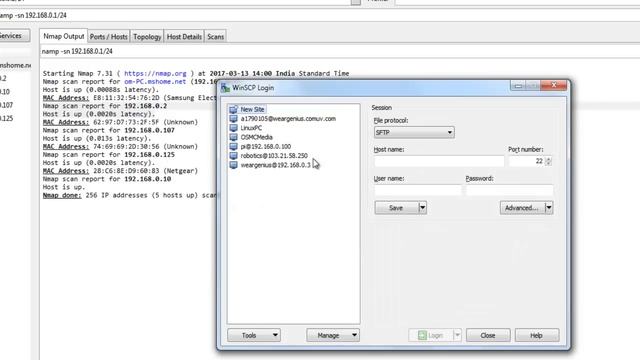Click the robotics@103.21.58.250 site icon

click(x=233, y=156)
